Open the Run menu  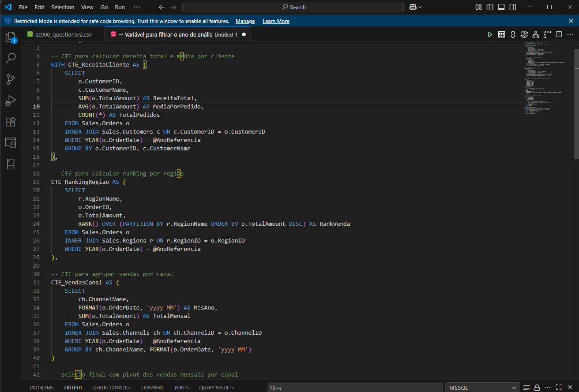coord(120,7)
